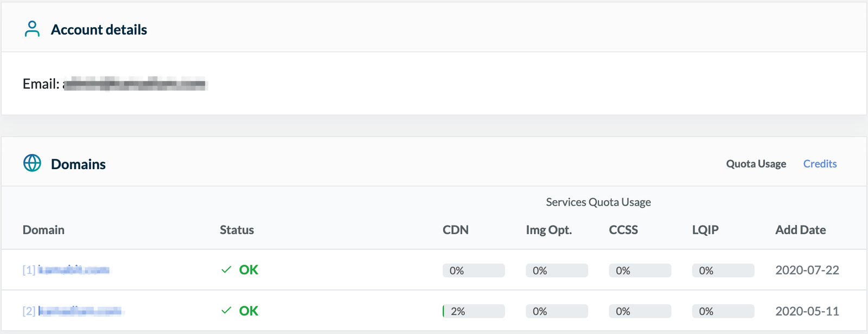The height and width of the screenshot is (334, 868).
Task: Click the Domain column header
Action: [43, 230]
